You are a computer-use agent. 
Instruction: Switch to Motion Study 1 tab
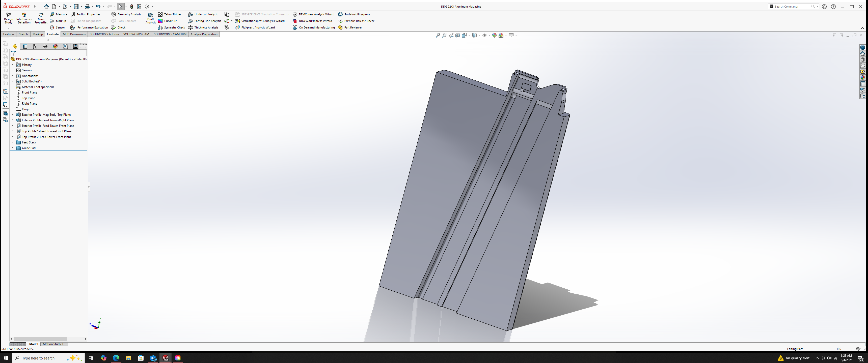point(53,344)
